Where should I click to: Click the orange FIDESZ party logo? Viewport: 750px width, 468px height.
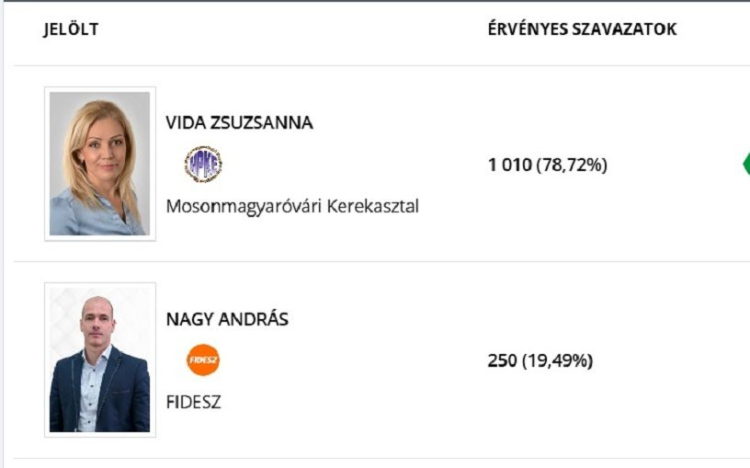[203, 359]
